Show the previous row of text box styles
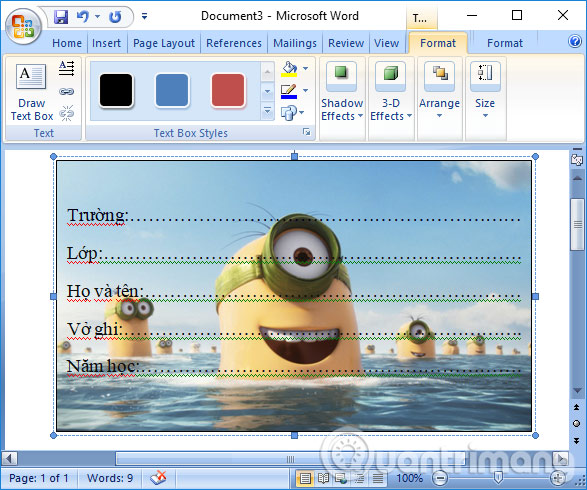 click(267, 72)
